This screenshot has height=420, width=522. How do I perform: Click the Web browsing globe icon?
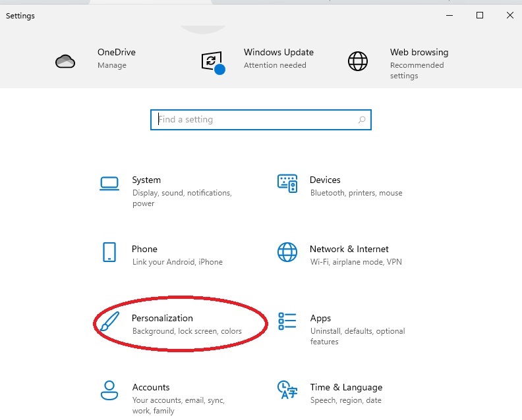point(358,61)
